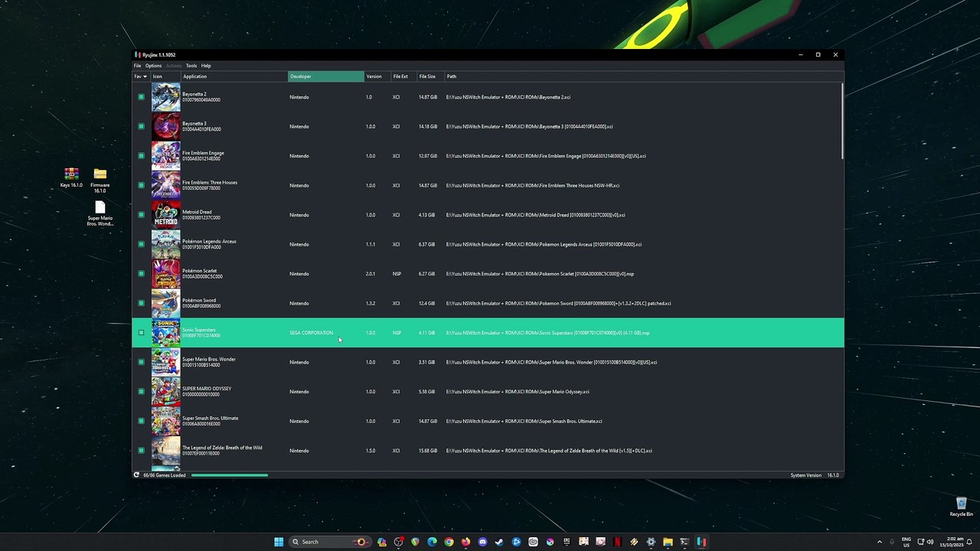Click the Pokémon Scarlet game icon

click(165, 274)
